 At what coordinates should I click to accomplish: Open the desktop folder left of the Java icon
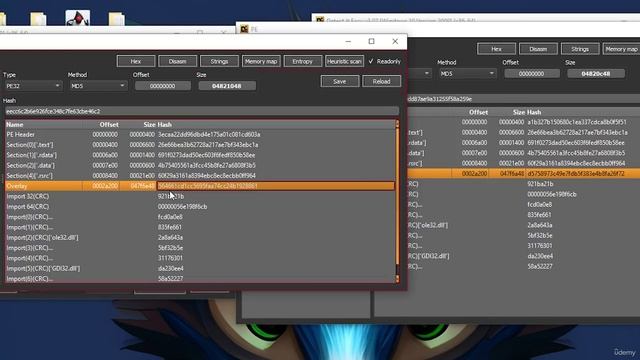click(x=38, y=19)
